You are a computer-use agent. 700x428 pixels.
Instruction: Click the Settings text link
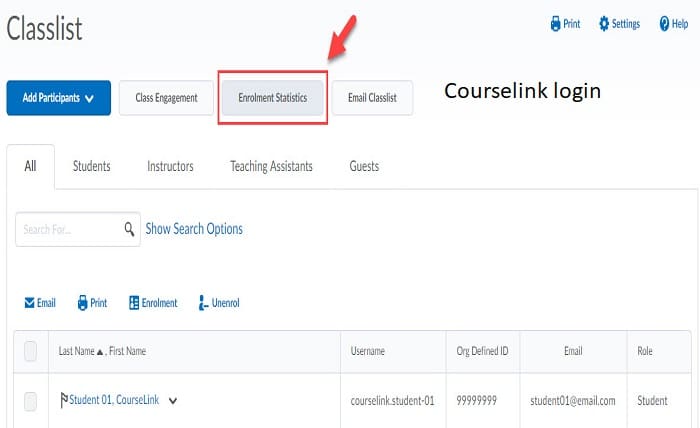(x=625, y=24)
